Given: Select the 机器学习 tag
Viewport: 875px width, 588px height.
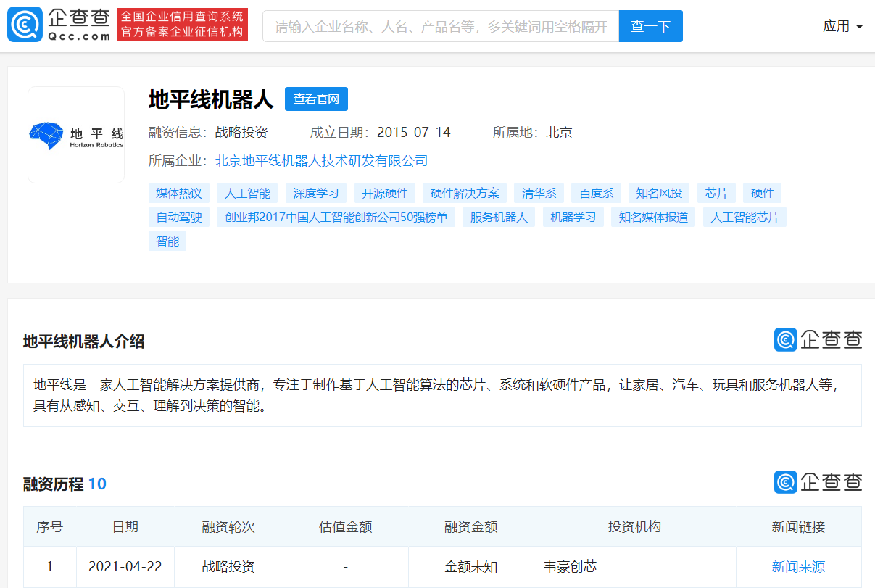Looking at the screenshot, I should coord(573,217).
